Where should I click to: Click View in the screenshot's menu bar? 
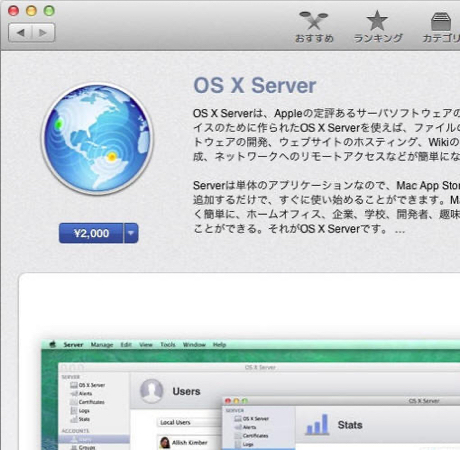click(146, 345)
